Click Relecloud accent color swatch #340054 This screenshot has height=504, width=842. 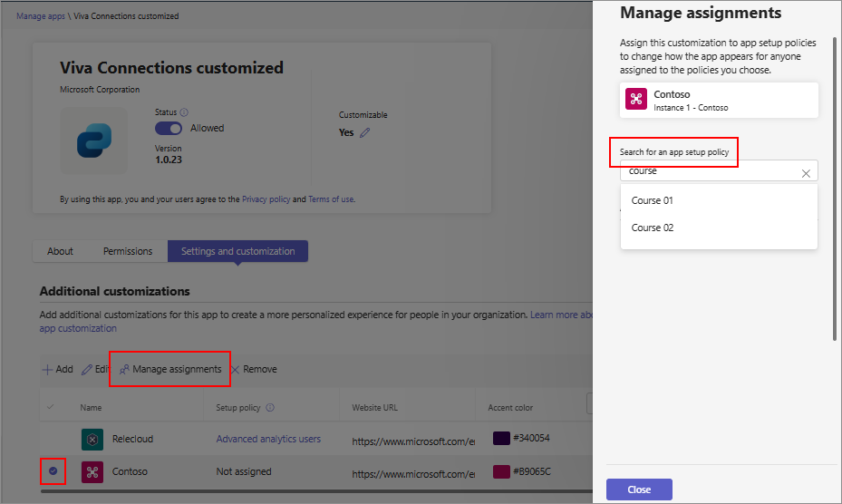(x=501, y=438)
